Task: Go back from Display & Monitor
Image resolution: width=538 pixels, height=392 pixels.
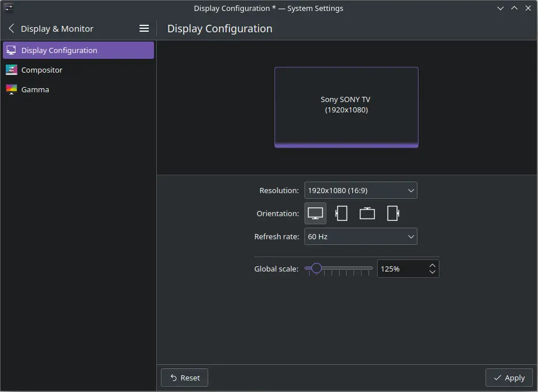Action: (12, 28)
